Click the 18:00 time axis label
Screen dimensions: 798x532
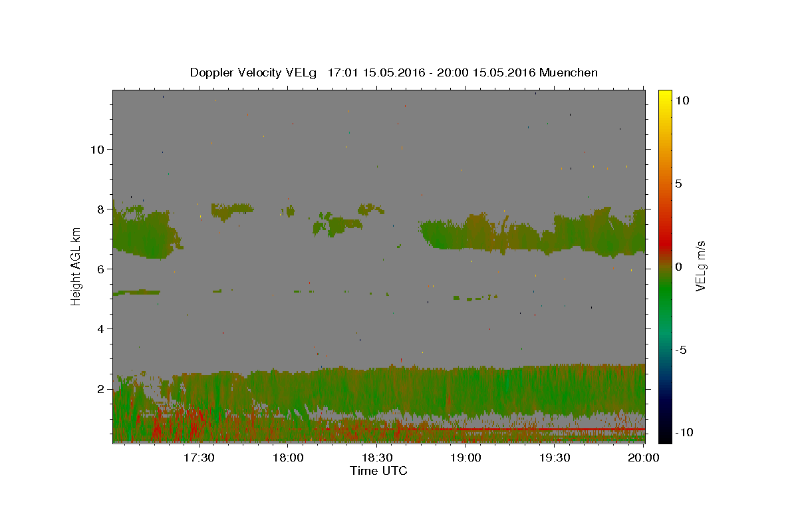[x=288, y=458]
